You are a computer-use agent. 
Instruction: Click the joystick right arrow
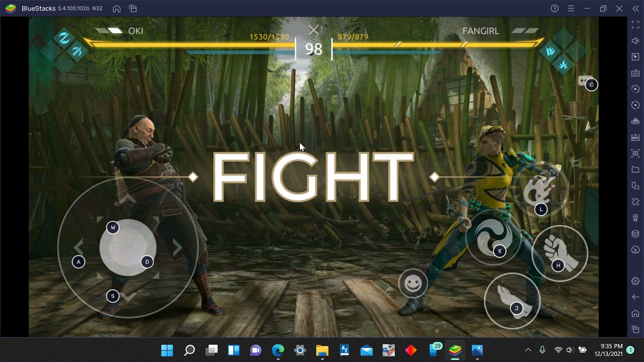(x=177, y=247)
